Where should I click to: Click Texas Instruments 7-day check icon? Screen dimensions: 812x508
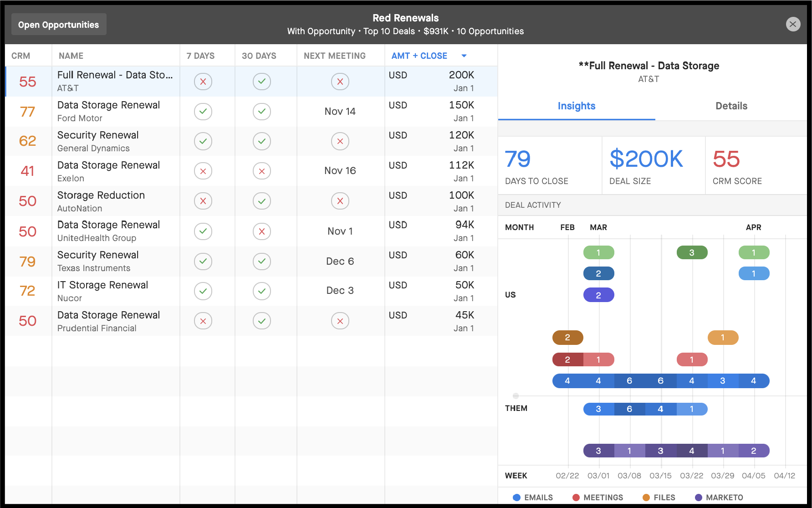pos(203,262)
